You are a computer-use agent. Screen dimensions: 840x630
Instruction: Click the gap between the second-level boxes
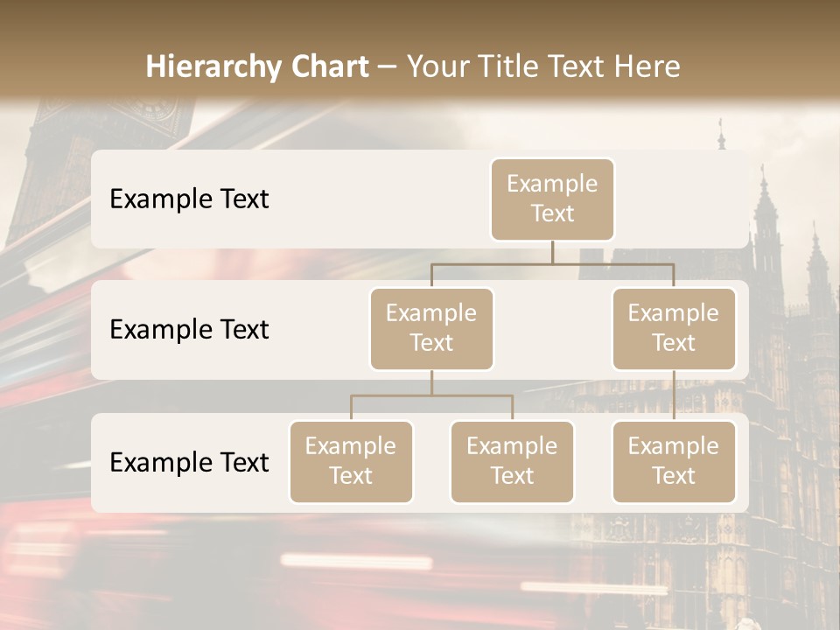tap(552, 330)
